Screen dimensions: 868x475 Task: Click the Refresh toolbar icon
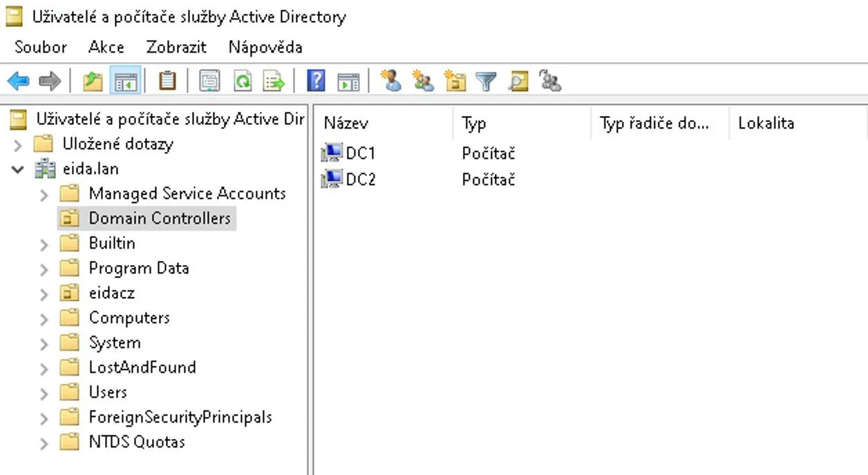coord(243,81)
